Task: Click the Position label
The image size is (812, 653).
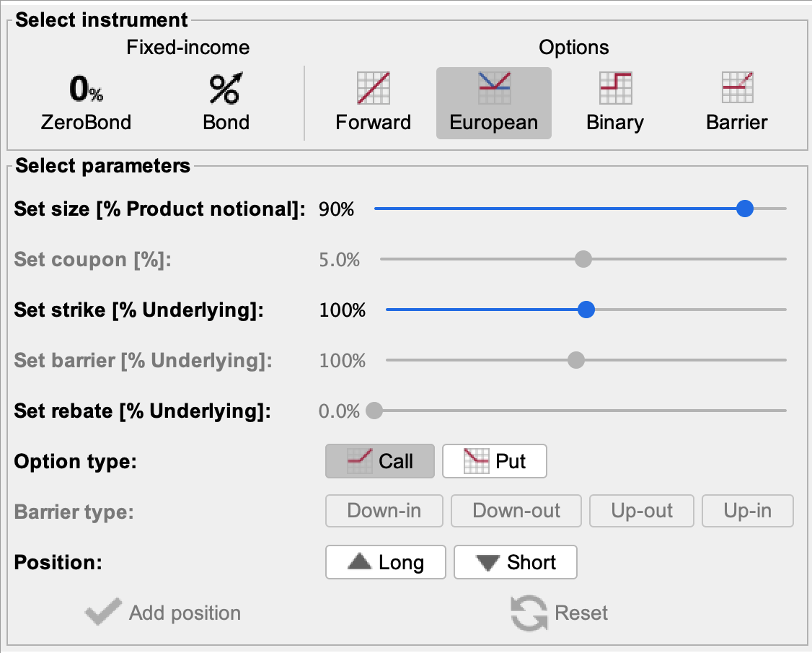Action: [58, 562]
